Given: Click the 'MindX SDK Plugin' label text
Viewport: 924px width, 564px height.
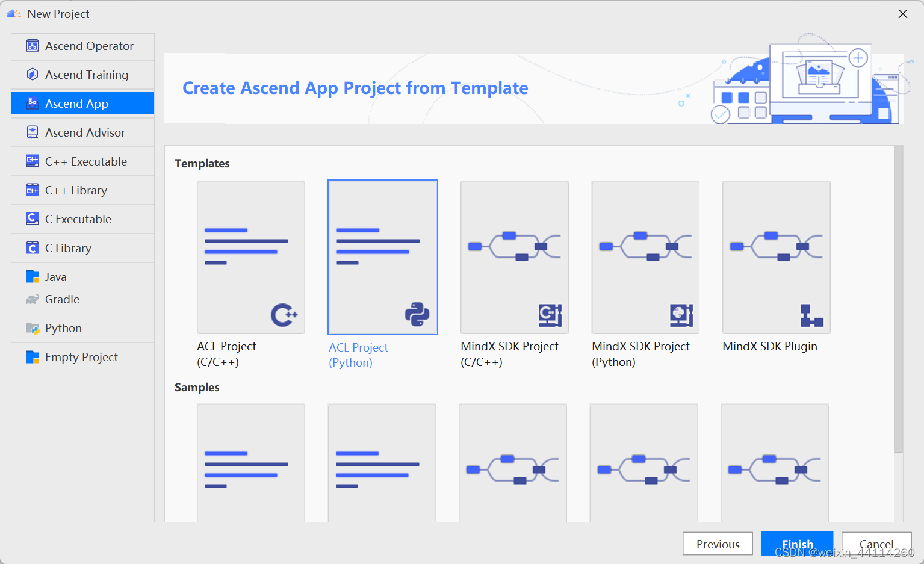Looking at the screenshot, I should coord(770,346).
